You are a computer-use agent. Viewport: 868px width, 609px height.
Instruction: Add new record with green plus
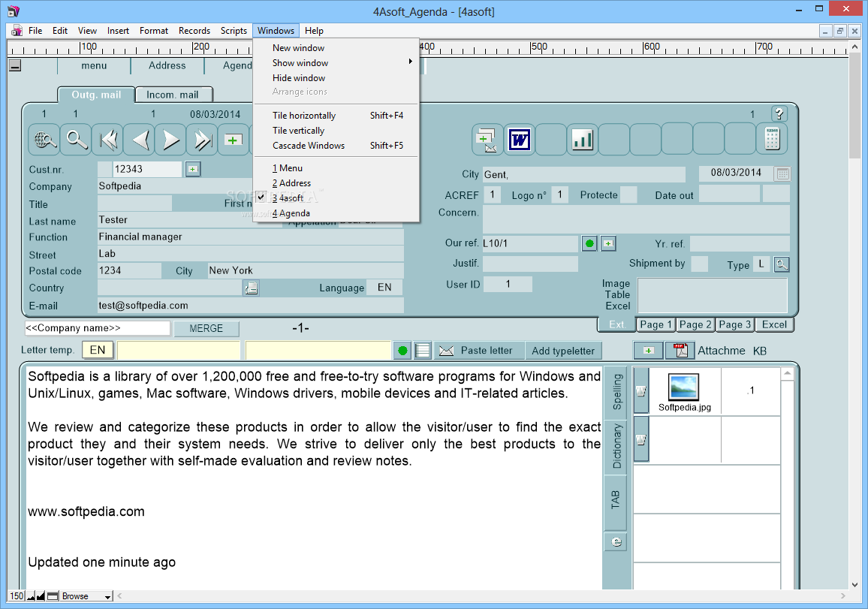(x=233, y=140)
